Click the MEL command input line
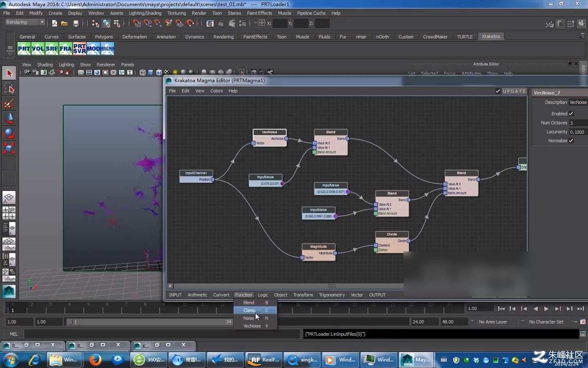Screen dimensions: 588x368 pyautogui.click(x=162, y=334)
